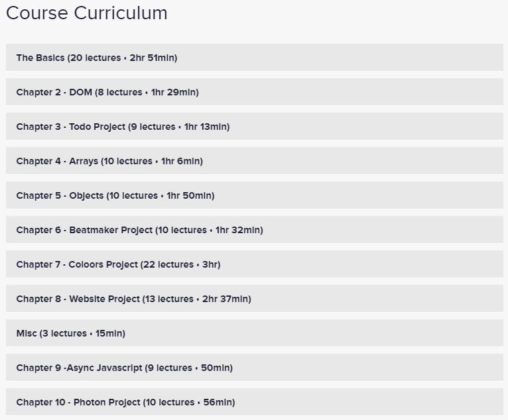Select the 20 lectures Basics row
Image resolution: width=508 pixels, height=420 pixels.
(254, 57)
